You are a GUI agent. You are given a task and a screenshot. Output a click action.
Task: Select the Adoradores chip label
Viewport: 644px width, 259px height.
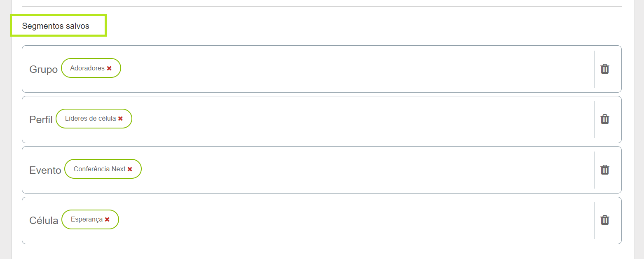point(87,68)
